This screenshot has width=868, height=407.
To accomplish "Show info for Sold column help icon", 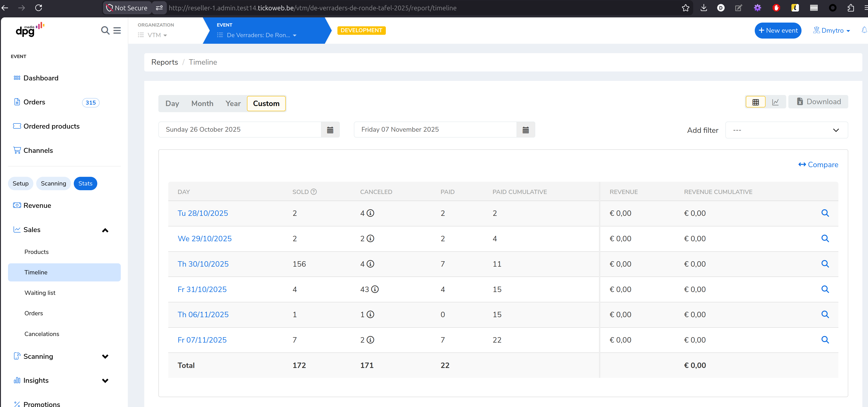I will (313, 192).
